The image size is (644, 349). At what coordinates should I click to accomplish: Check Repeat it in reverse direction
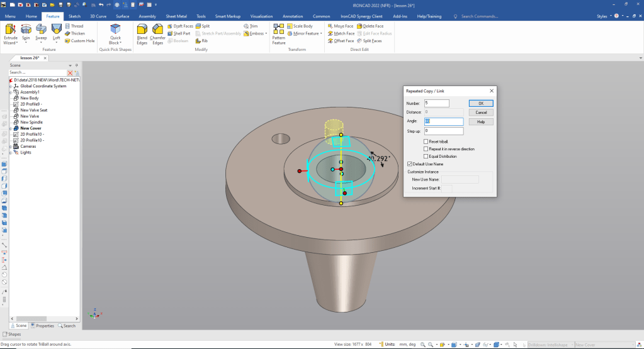[x=426, y=149]
